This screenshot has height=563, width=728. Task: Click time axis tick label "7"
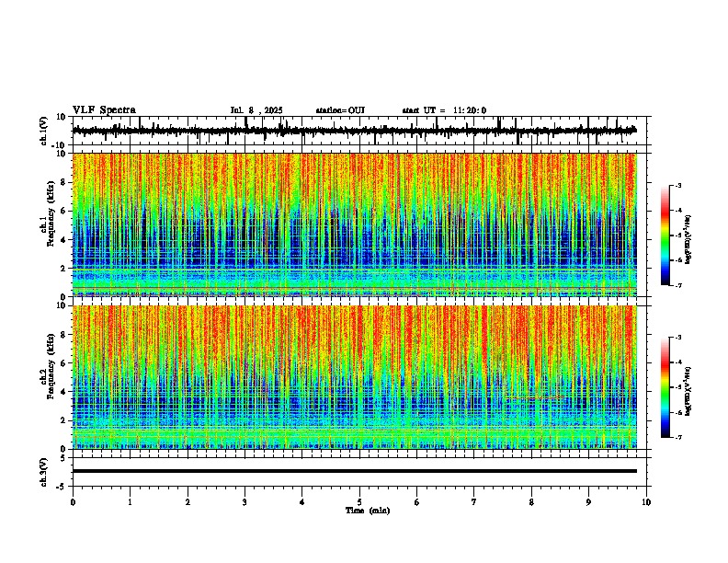click(474, 502)
